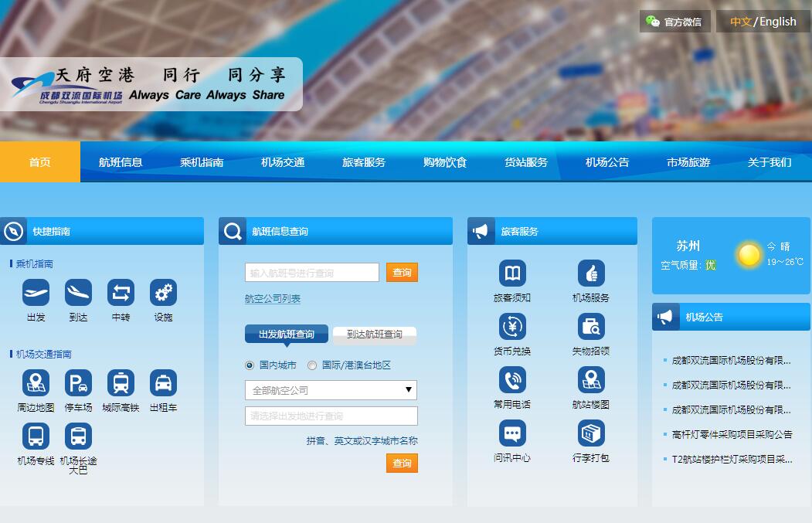This screenshot has width=812, height=523.
Task: Click the sunny weather icon for 苏州
Action: (749, 255)
